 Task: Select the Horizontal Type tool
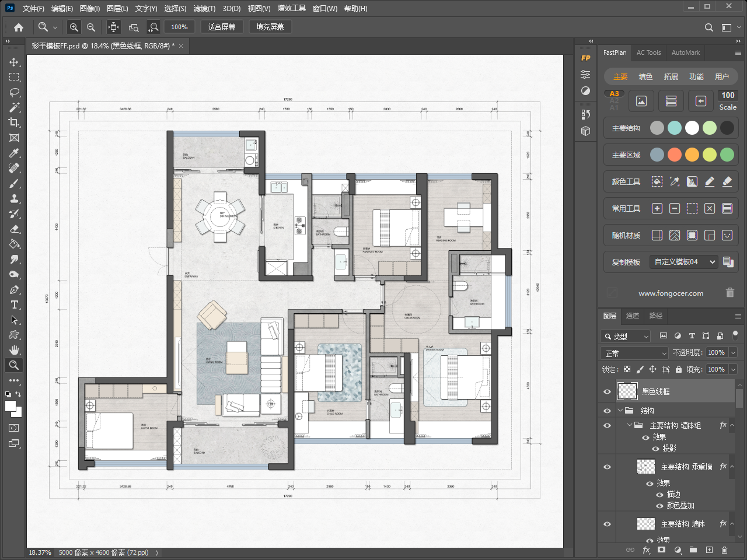14,304
